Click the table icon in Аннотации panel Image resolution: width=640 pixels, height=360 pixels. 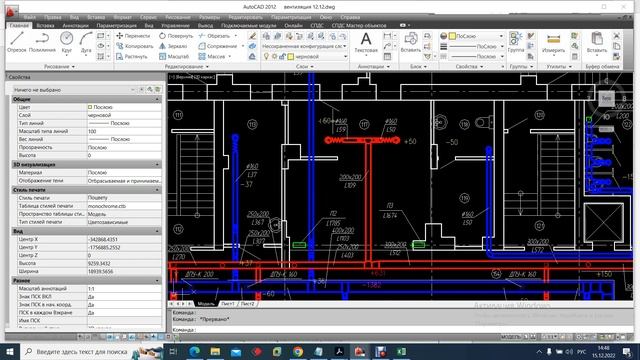[x=387, y=56]
